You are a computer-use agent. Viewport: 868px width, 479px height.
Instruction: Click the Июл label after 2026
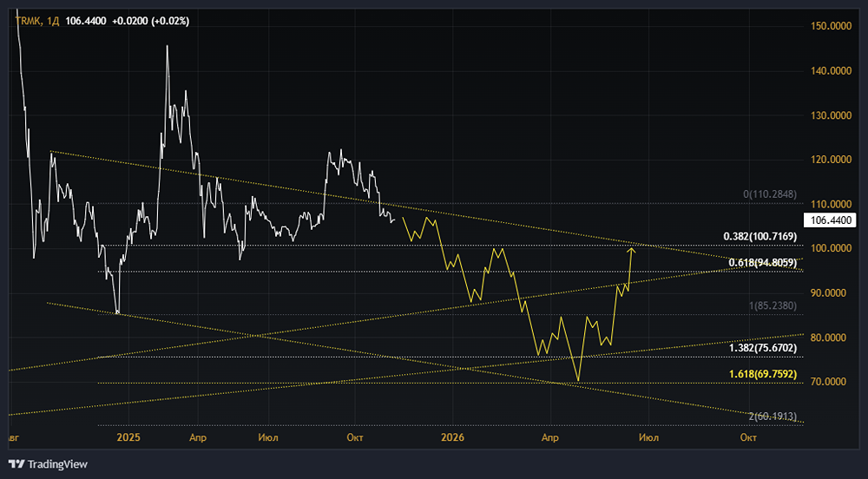tap(648, 437)
